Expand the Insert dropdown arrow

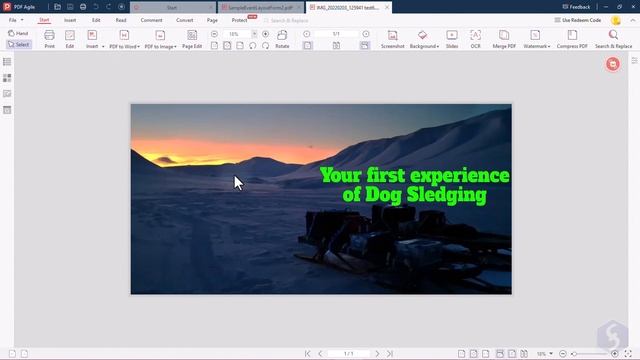(x=103, y=47)
